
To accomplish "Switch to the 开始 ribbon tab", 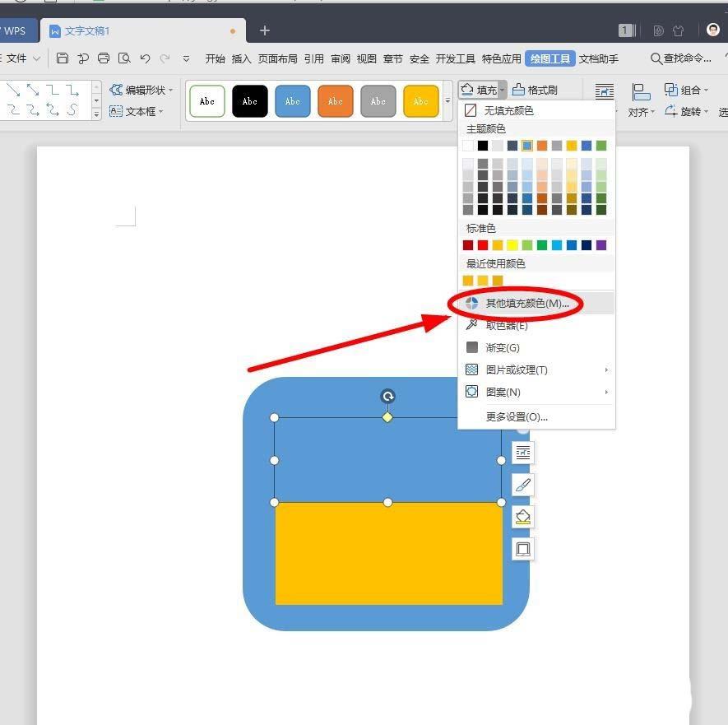I will click(215, 58).
